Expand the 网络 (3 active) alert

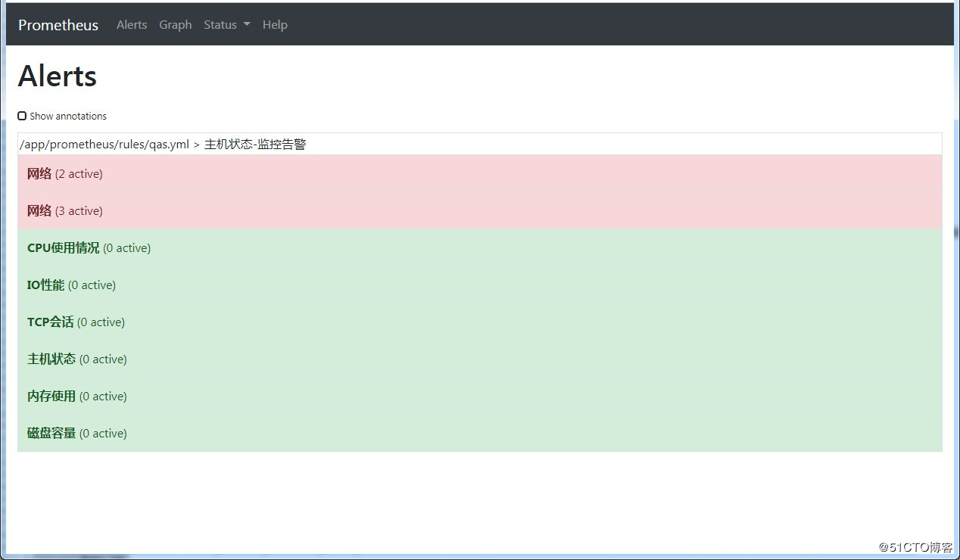[x=480, y=210]
